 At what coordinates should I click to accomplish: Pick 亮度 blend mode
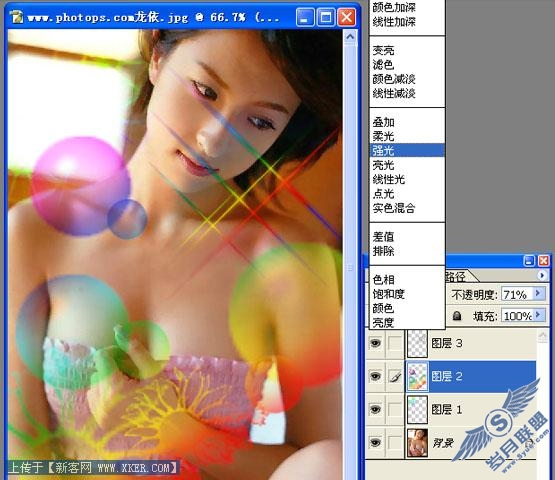pyautogui.click(x=383, y=322)
